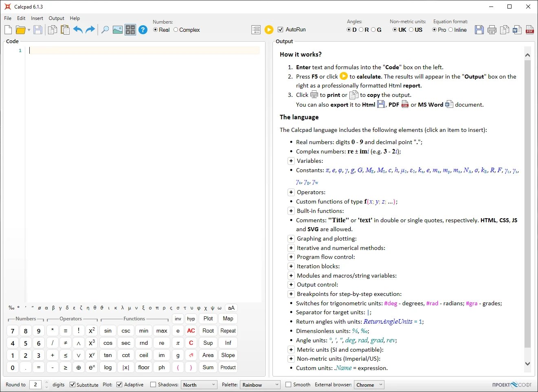
Task: Open the blue Help question icon
Action: point(143,30)
